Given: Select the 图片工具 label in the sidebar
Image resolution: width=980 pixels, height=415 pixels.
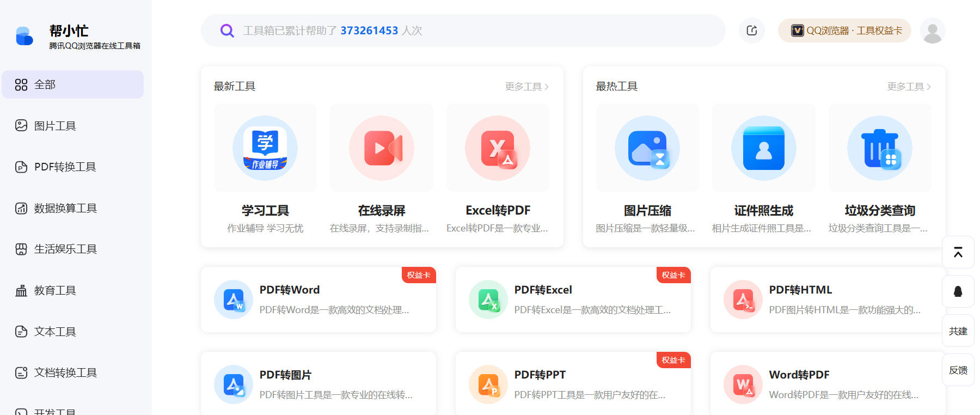Looking at the screenshot, I should coord(55,126).
